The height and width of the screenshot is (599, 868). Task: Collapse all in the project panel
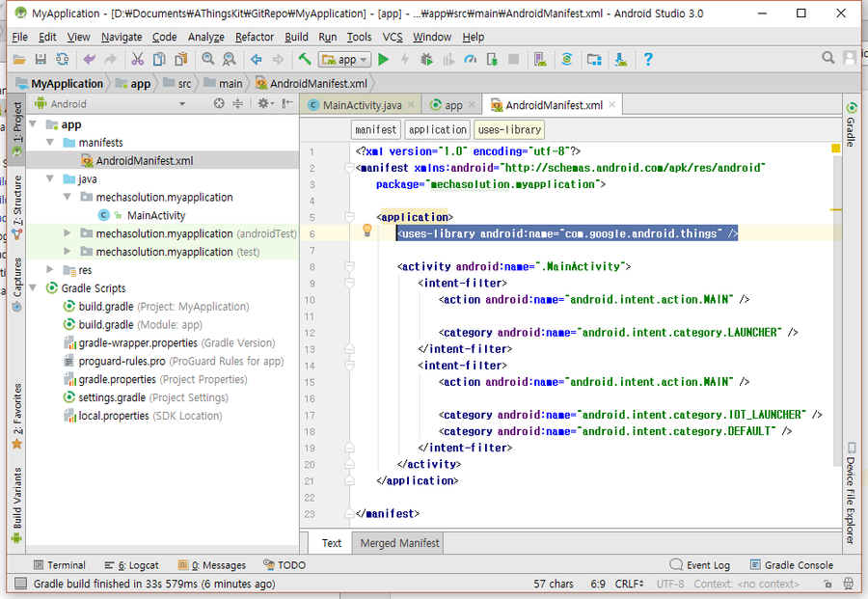point(237,103)
